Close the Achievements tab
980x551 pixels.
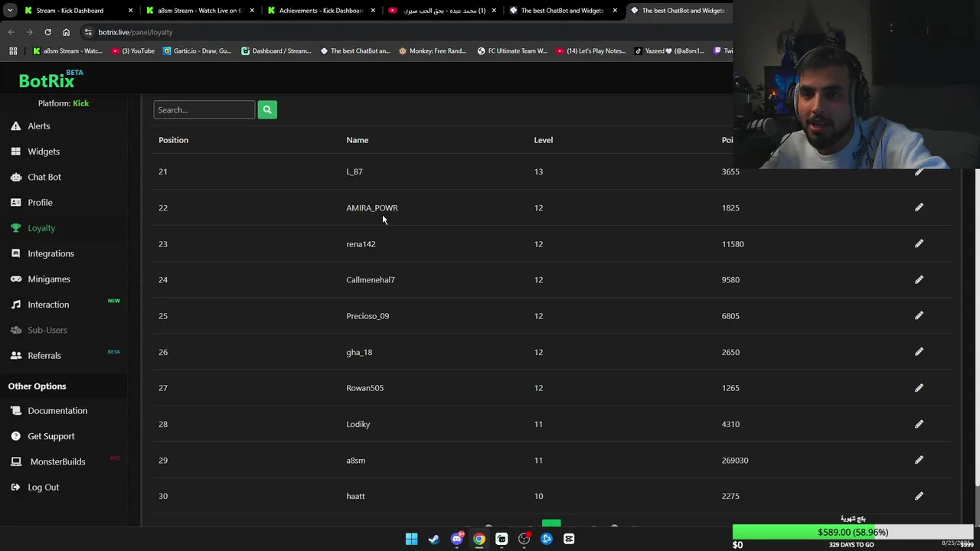click(x=372, y=11)
